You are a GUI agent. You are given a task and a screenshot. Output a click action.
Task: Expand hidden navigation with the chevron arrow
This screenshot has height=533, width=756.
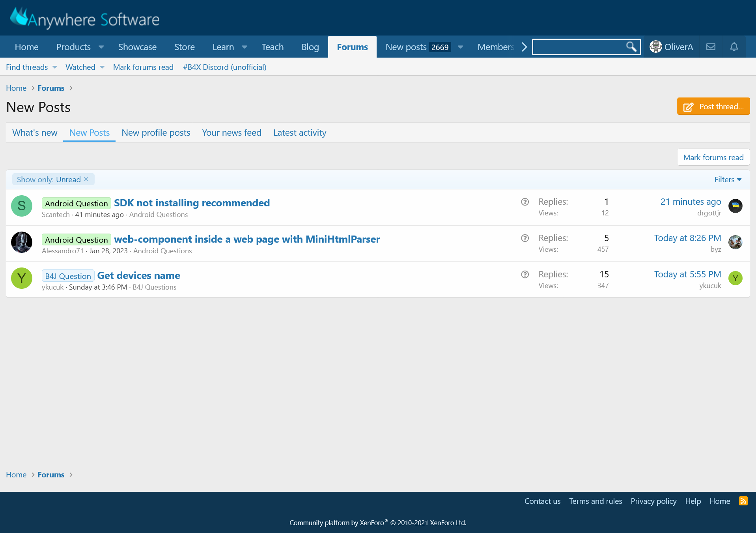tap(524, 47)
